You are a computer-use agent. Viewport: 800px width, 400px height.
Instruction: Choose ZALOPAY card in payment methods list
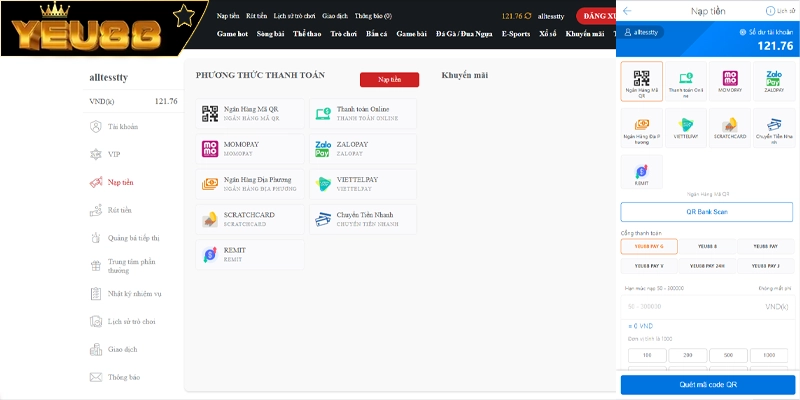coord(363,149)
